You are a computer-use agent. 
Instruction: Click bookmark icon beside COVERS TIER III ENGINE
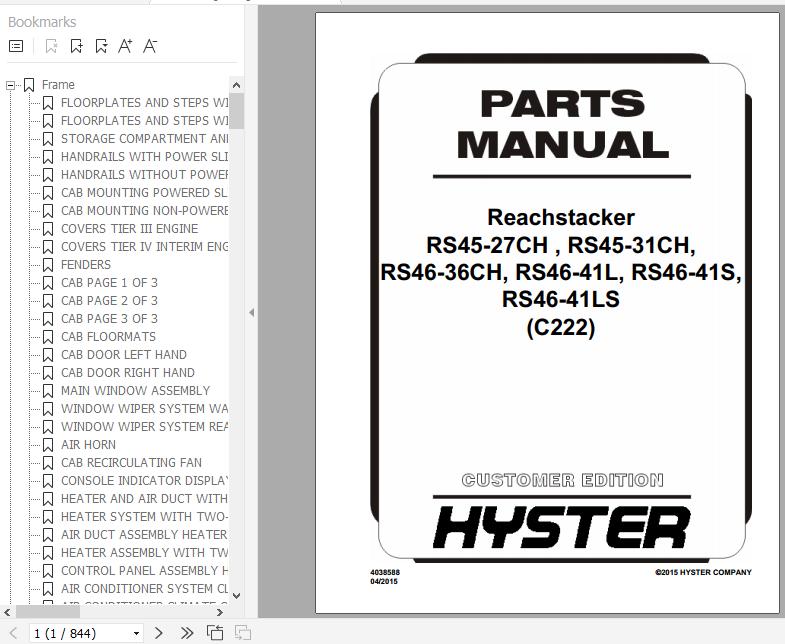coord(48,229)
